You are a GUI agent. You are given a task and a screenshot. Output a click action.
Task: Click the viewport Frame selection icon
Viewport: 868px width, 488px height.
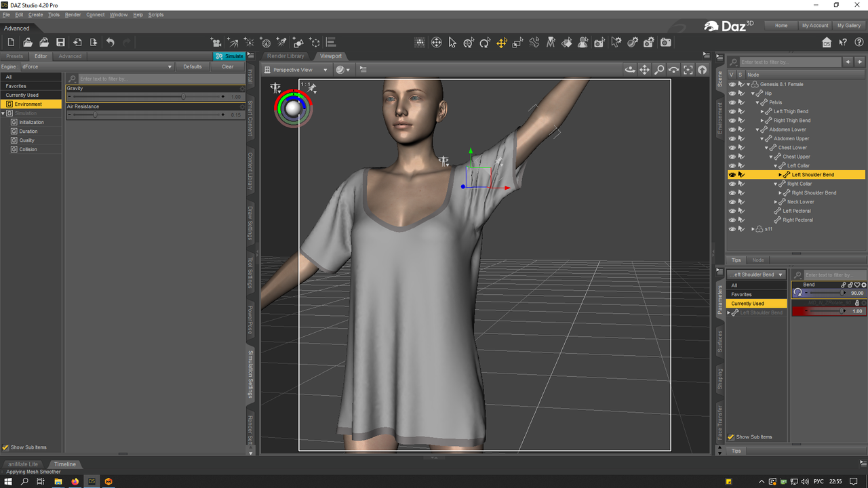(688, 69)
